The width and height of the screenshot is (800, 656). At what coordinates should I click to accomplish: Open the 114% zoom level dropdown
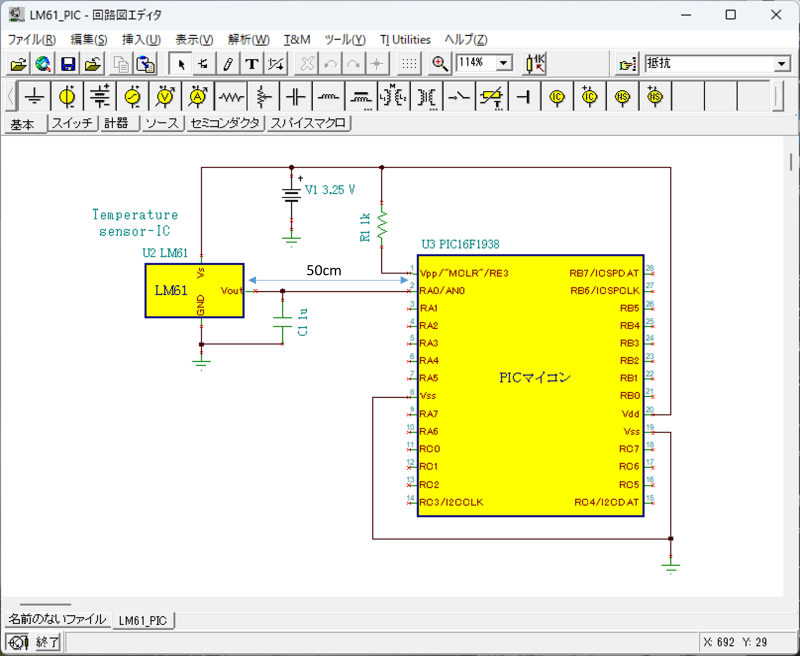click(x=503, y=63)
